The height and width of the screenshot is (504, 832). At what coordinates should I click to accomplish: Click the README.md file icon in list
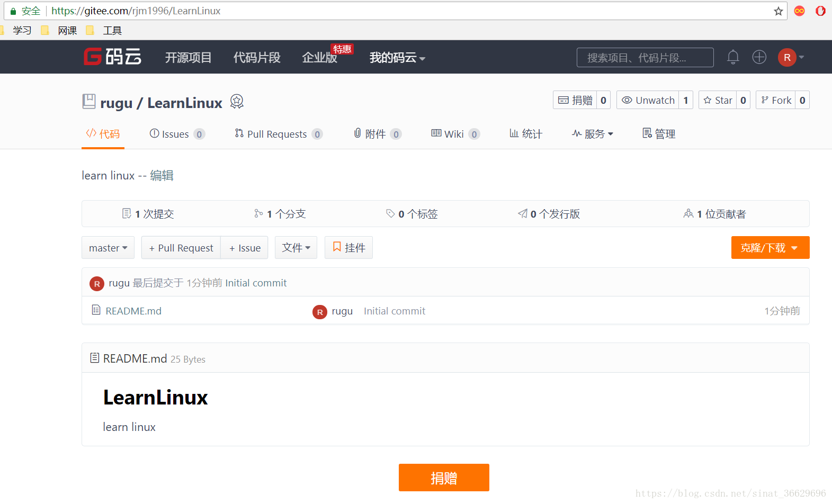point(96,310)
